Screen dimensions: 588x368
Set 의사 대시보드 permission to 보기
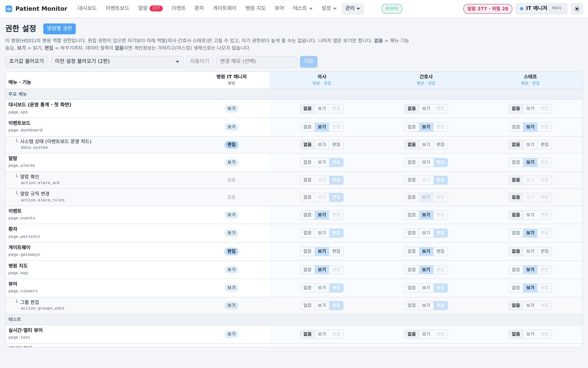(322, 109)
